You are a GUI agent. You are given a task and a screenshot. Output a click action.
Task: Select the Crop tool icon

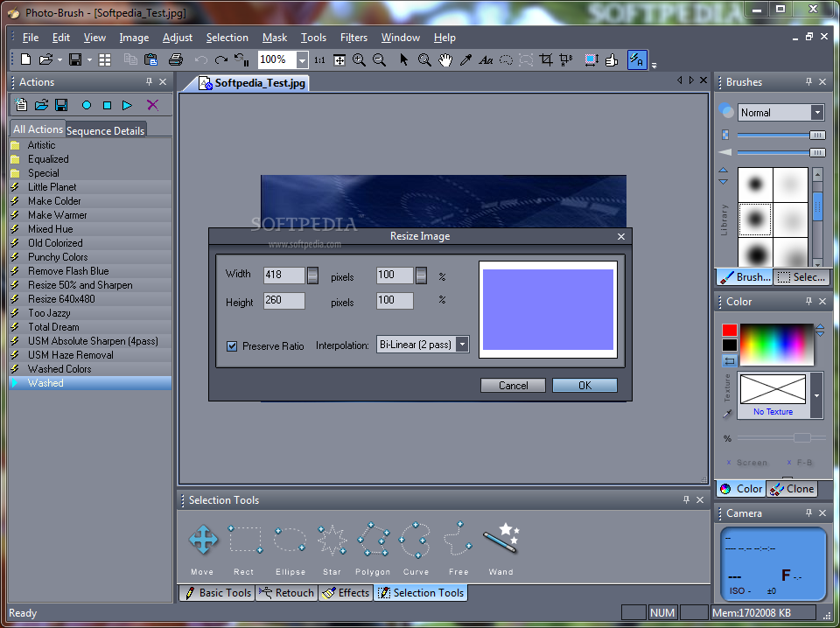[x=546, y=59]
